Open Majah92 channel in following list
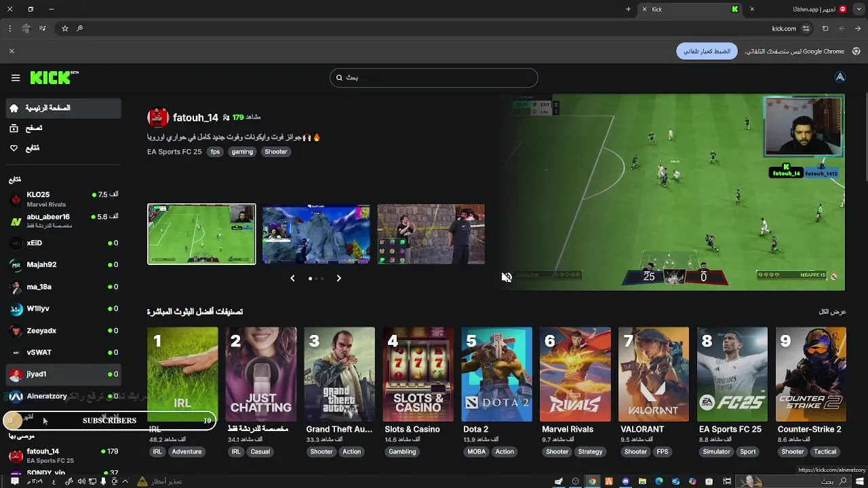The width and height of the screenshot is (868, 488). point(64,264)
